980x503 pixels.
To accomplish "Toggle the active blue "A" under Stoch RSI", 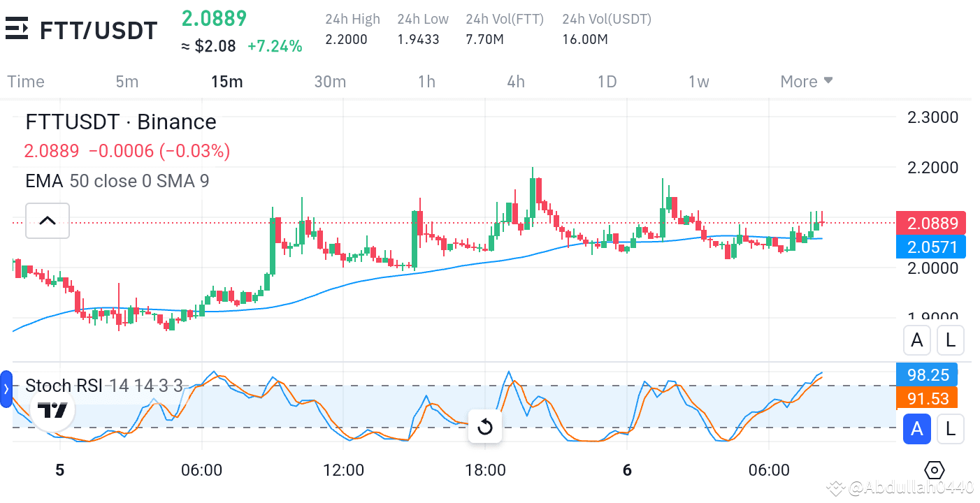I will pos(917,429).
